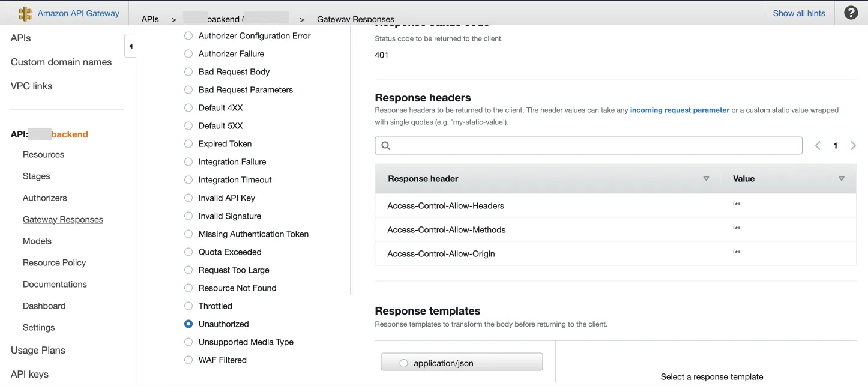This screenshot has height=386, width=868.
Task: Select the Throttled radio button
Action: click(188, 306)
